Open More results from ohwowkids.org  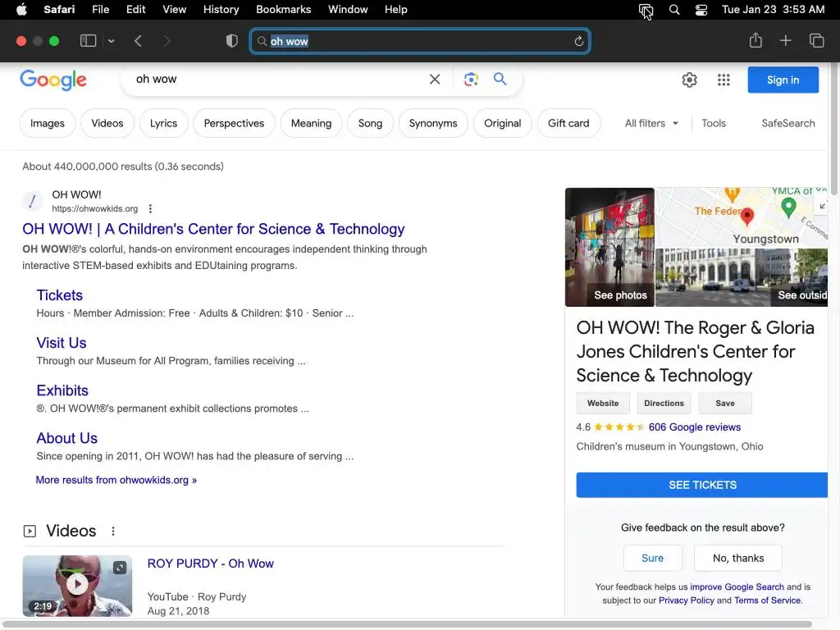[116, 480]
